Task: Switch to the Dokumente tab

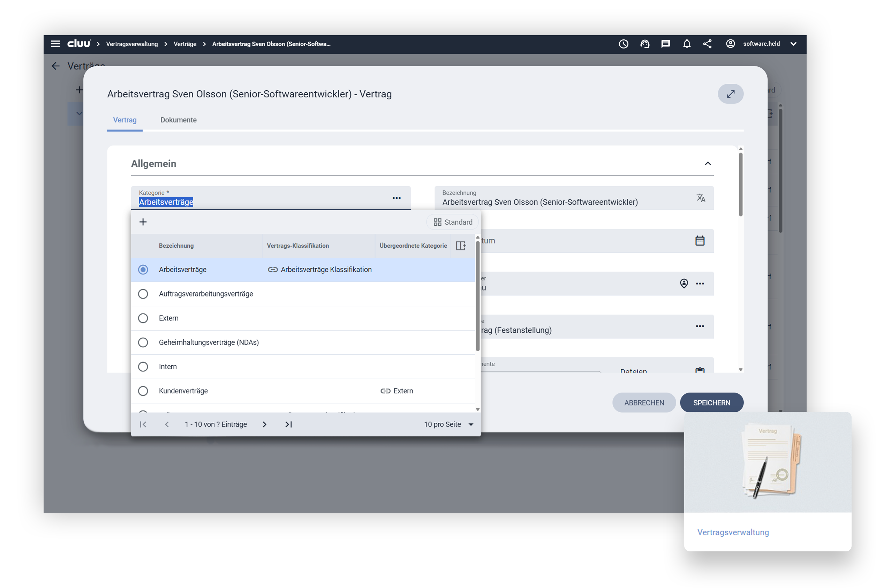Action: 178,120
